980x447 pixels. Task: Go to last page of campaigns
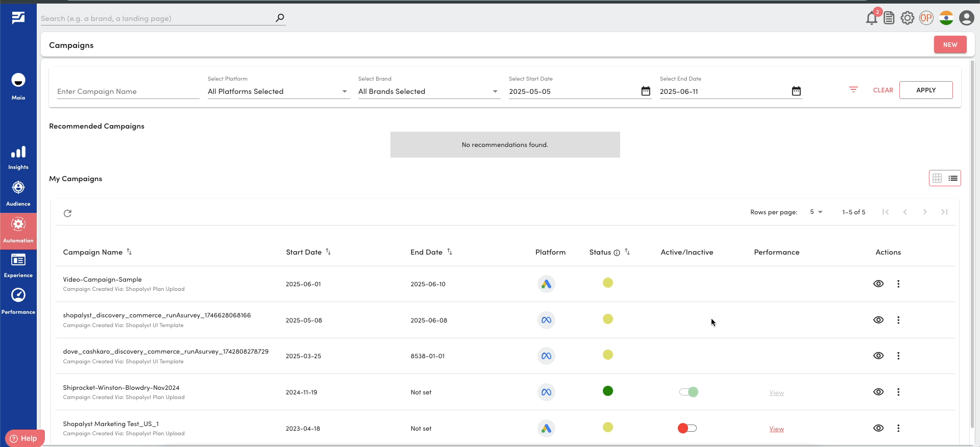(x=944, y=212)
